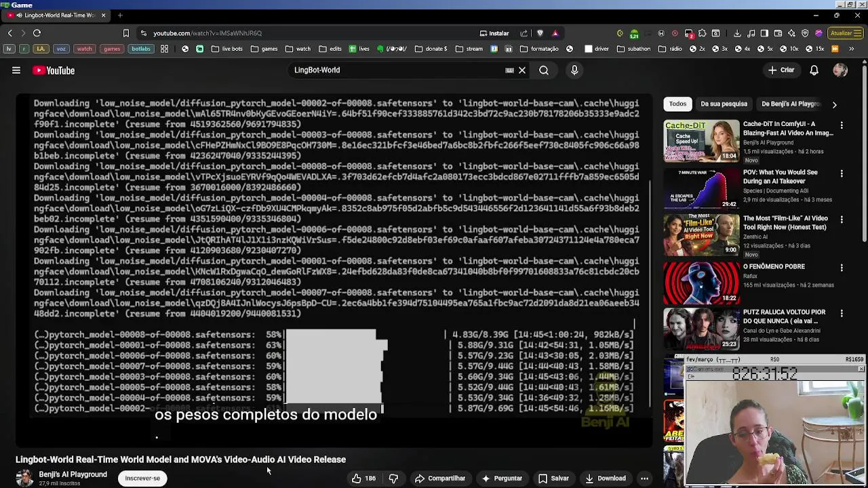Open Brave Shields lion icon
This screenshot has height=488, width=868.
click(x=540, y=33)
